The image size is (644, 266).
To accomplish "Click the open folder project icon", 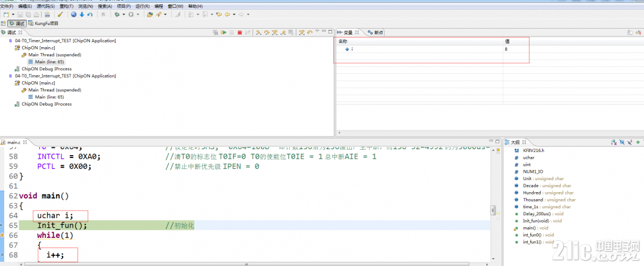I will pos(150,14).
